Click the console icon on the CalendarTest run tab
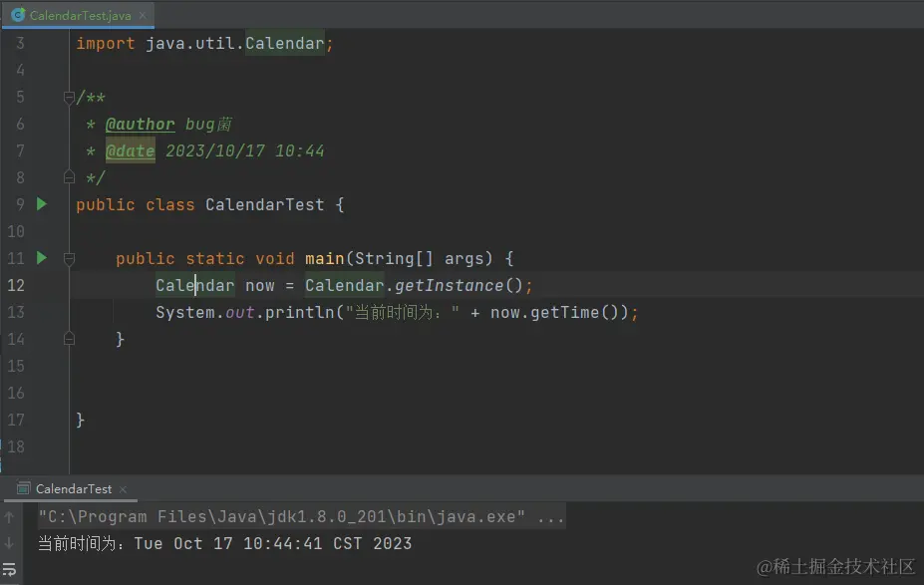Image resolution: width=924 pixels, height=585 pixels. coord(24,488)
